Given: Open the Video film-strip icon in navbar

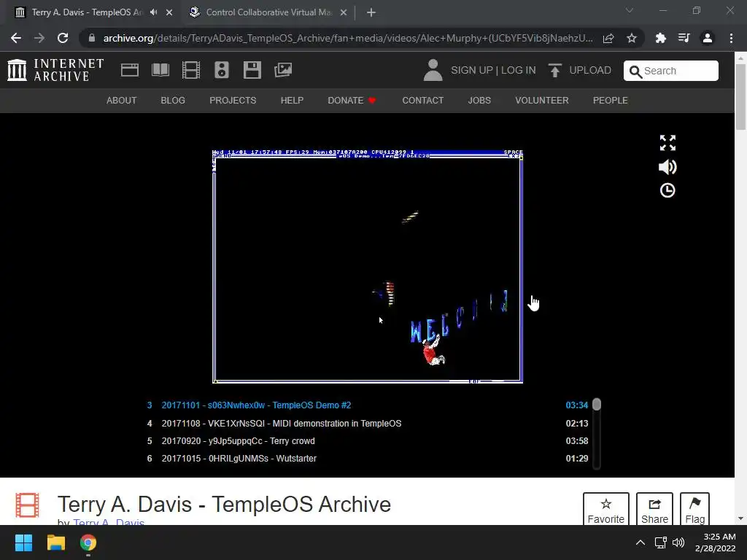Looking at the screenshot, I should pyautogui.click(x=190, y=70).
